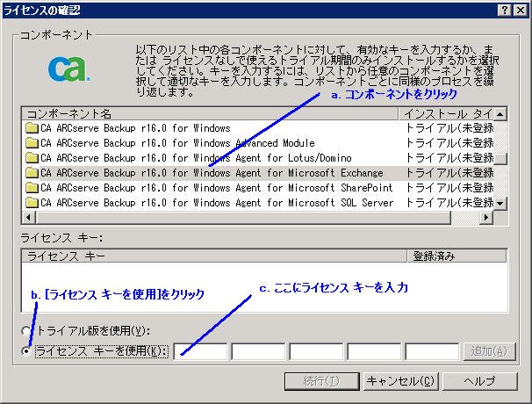Click the インストール タイプ column header

[446, 113]
